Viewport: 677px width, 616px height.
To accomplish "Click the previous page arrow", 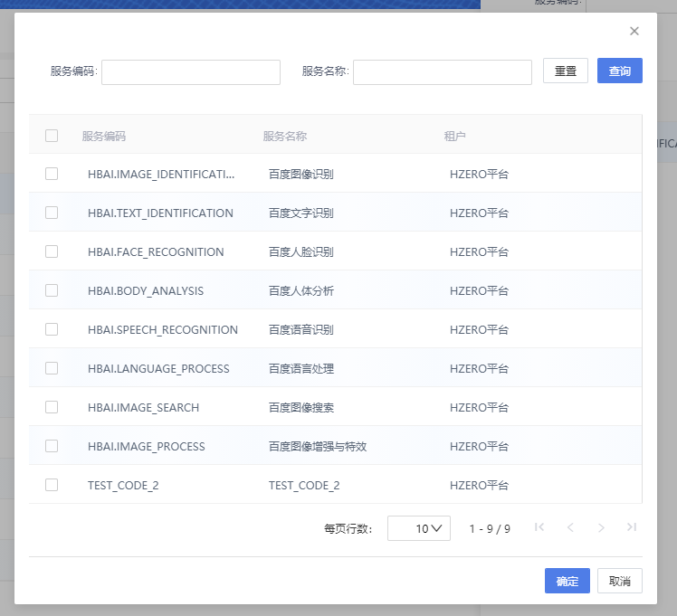I will click(570, 527).
